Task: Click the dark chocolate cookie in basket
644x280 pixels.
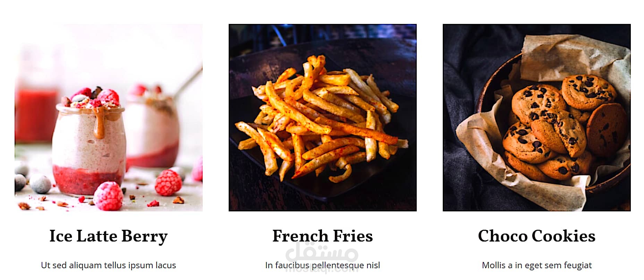Action: 607,130
